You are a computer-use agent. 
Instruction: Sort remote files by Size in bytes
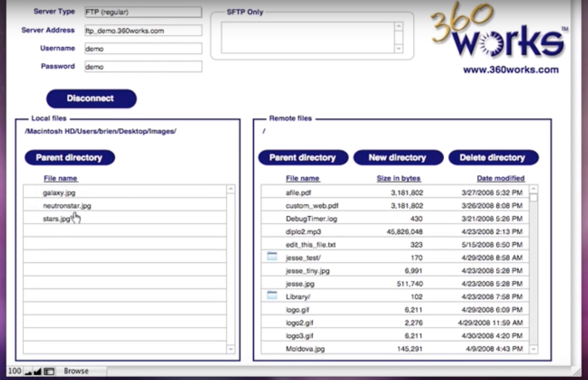[398, 178]
